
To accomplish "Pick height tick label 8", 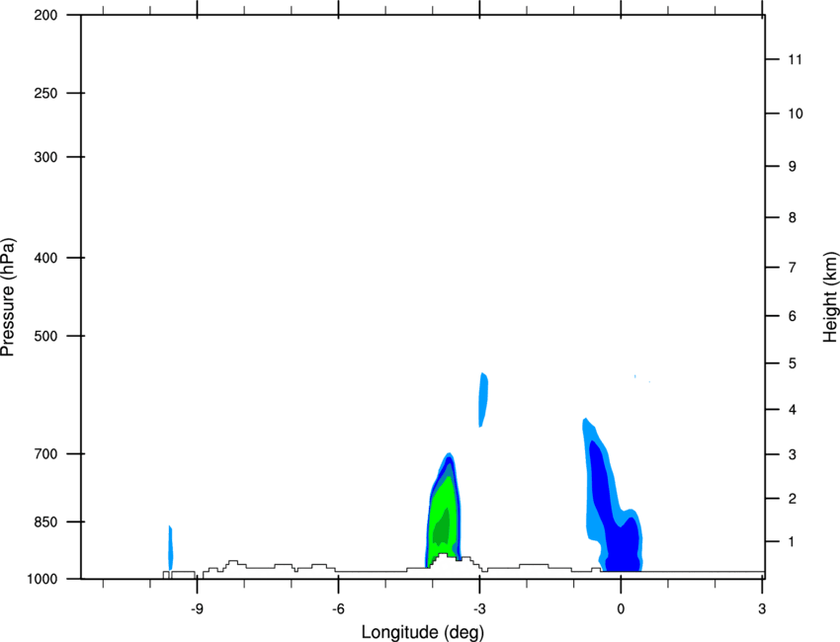I will pos(793,217).
